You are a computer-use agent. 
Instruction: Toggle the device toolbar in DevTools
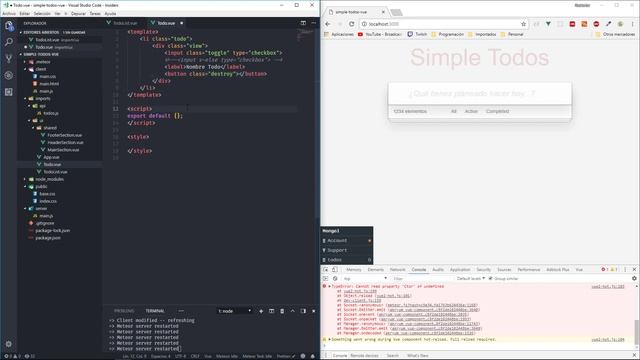(x=335, y=270)
